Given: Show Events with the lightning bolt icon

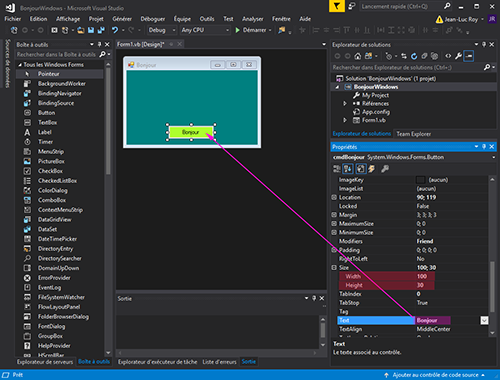Looking at the screenshot, I should (x=371, y=169).
